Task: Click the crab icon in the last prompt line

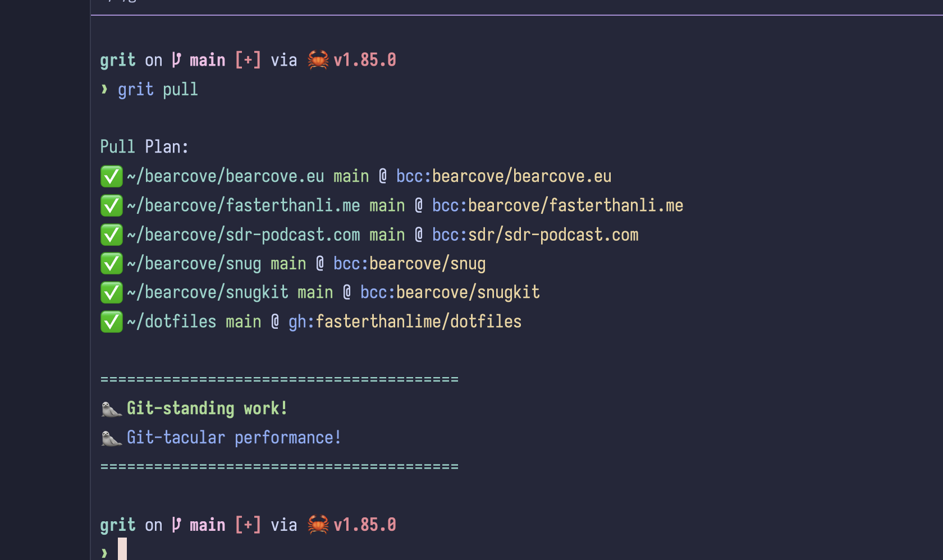Action: coord(318,524)
